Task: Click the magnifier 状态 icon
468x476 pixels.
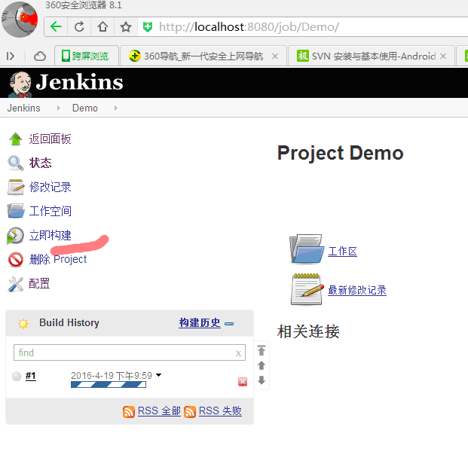Action: [16, 163]
